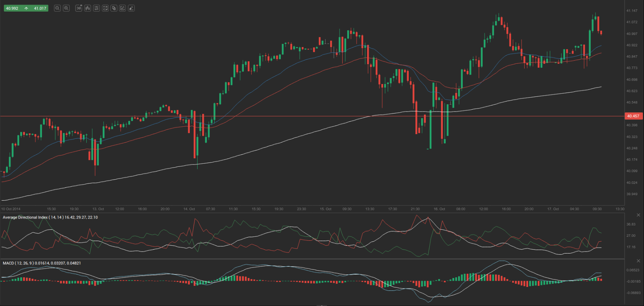This screenshot has width=644, height=306.
Task: Click the 15. Oct date marker
Action: (325, 209)
